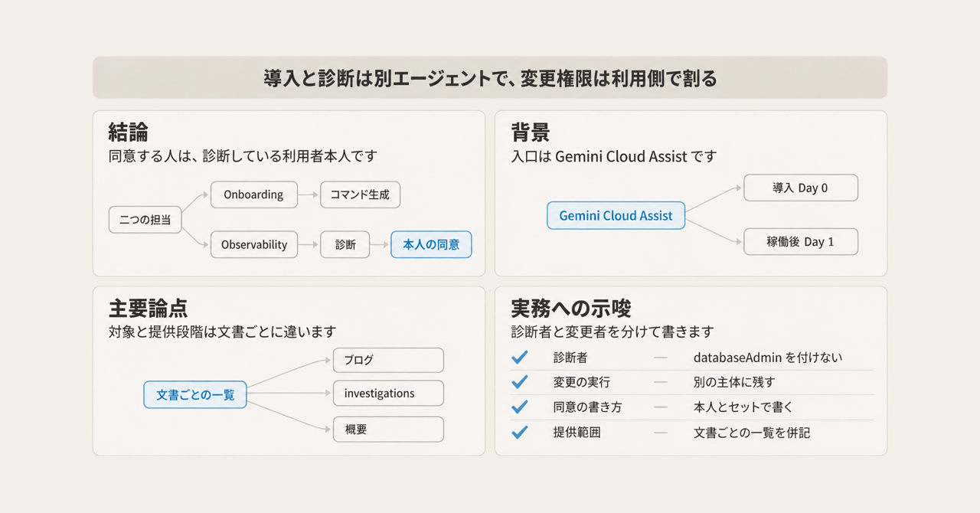This screenshot has width=980, height=513.
Task: Click the text 別の主体に残す
Action: tap(734, 382)
